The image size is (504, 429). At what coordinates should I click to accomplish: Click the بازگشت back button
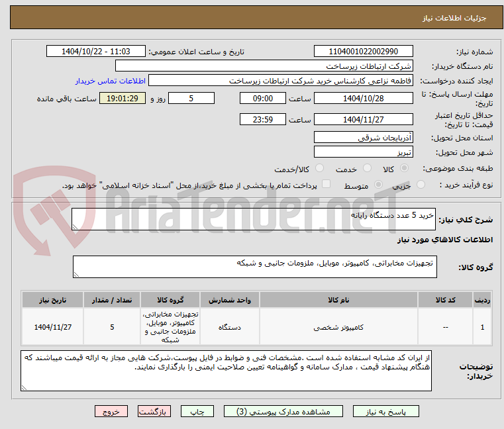tap(154, 411)
